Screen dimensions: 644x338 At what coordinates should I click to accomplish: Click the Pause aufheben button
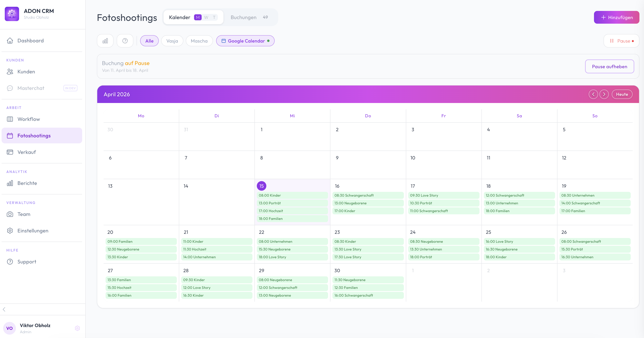pyautogui.click(x=609, y=66)
